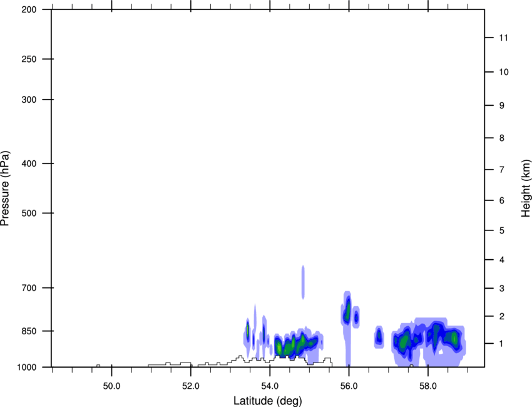This screenshot has width=532, height=407.
Task: Select the Latitude (deg) axis title
Action: pos(267,401)
